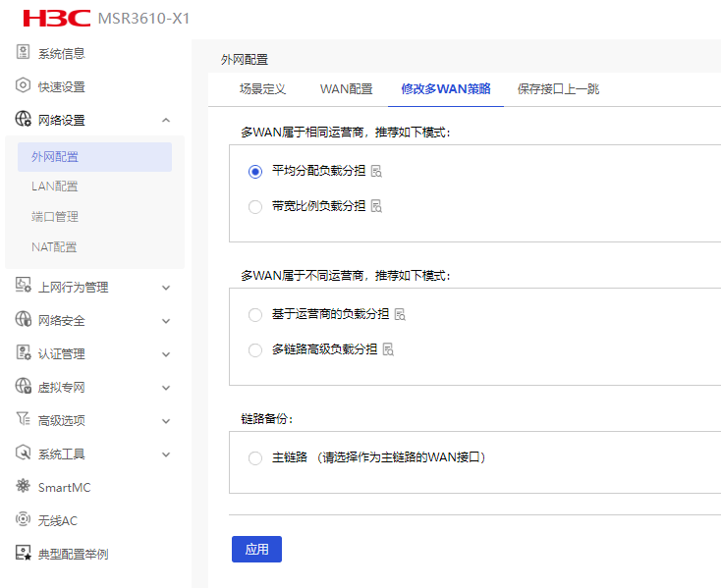
Task: Expand 虚拟专网 menu chevron
Action: coord(166,388)
